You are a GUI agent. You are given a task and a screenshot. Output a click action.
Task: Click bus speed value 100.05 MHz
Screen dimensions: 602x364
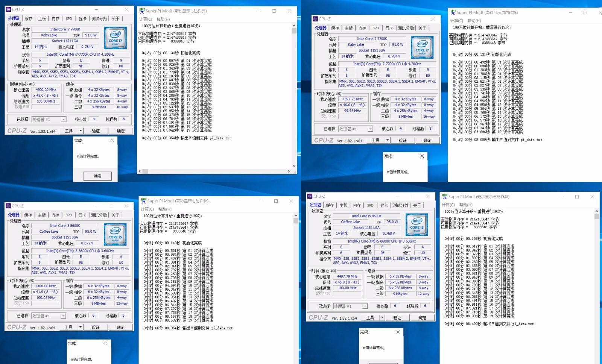point(46,298)
